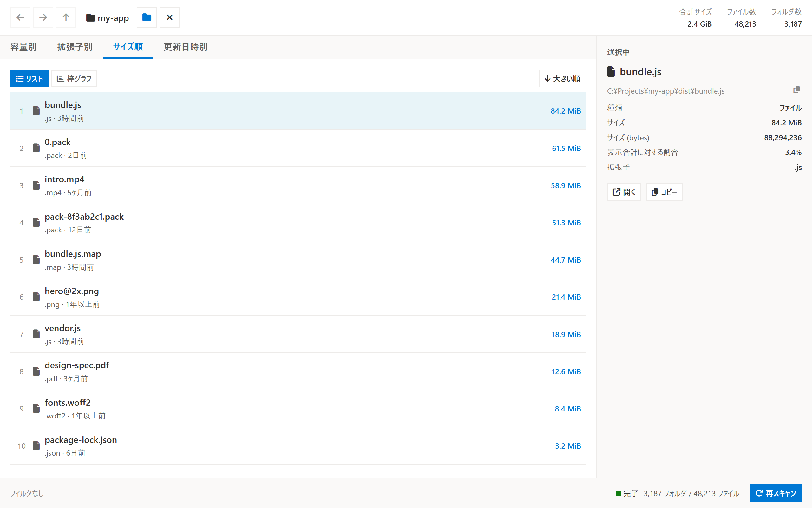Toggle 大きい順 sort order
Viewport: 812px width, 508px height.
(x=562, y=79)
